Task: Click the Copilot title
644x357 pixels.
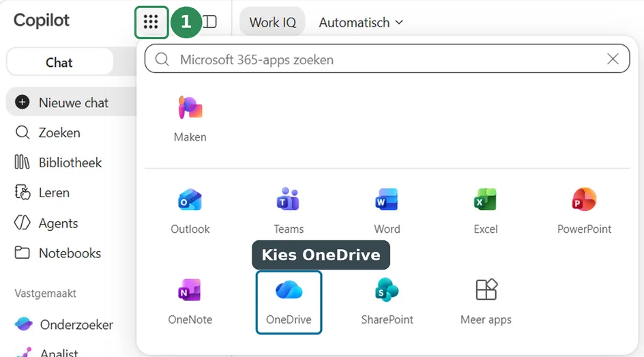Action: (x=42, y=20)
